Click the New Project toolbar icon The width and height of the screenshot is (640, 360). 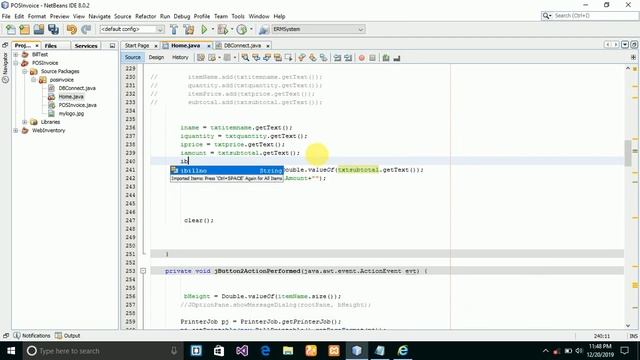(x=24, y=29)
